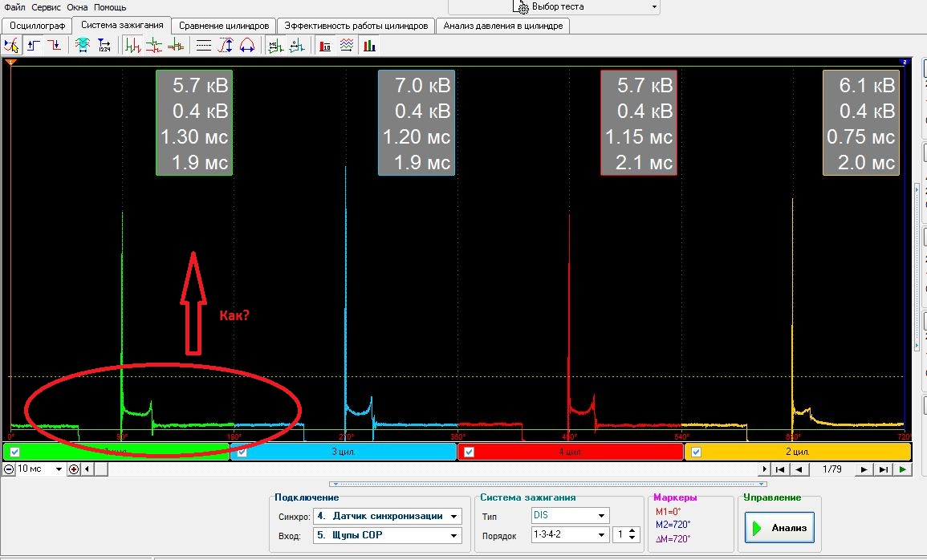Click the ΔM=720° marker text
This screenshot has width=927, height=560.
[673, 538]
